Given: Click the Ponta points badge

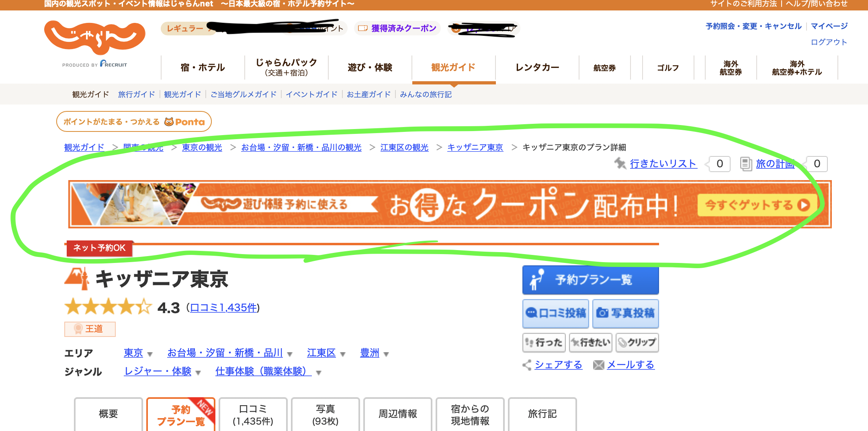Looking at the screenshot, I should 134,121.
